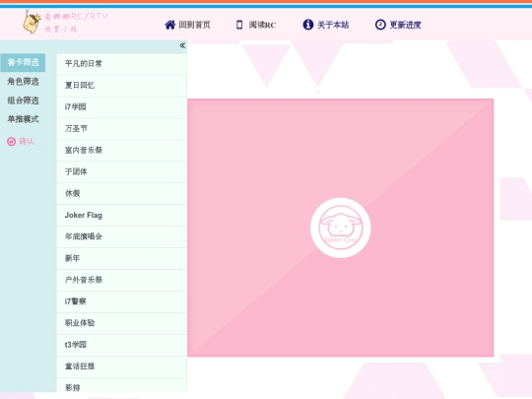The image size is (532, 399).
Task: Open the 阅读RC menu item
Action: (256, 25)
